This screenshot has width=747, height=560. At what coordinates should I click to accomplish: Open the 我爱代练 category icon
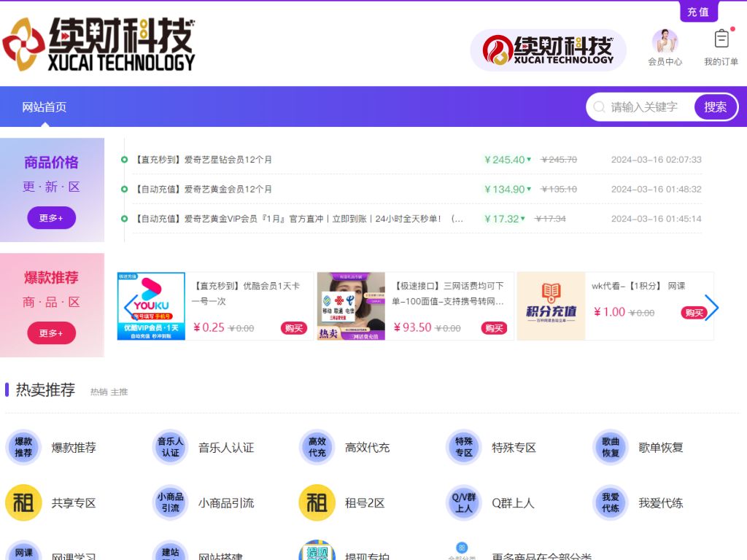click(611, 502)
